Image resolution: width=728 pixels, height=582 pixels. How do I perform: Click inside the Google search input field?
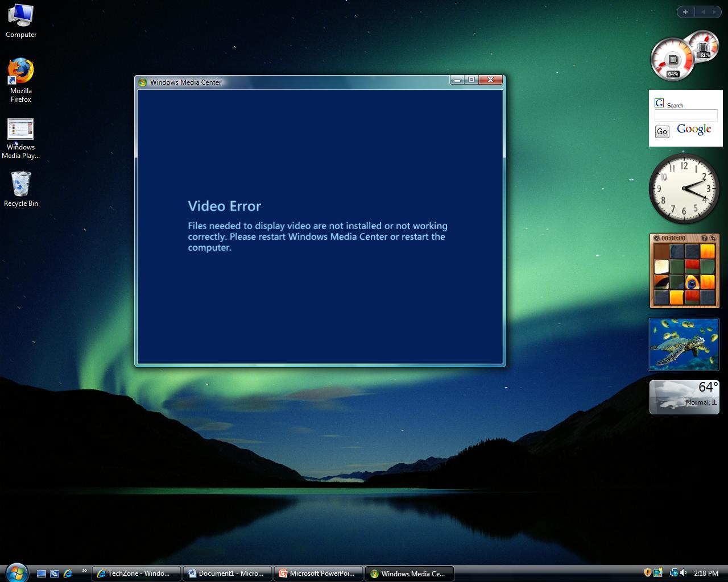(685, 115)
